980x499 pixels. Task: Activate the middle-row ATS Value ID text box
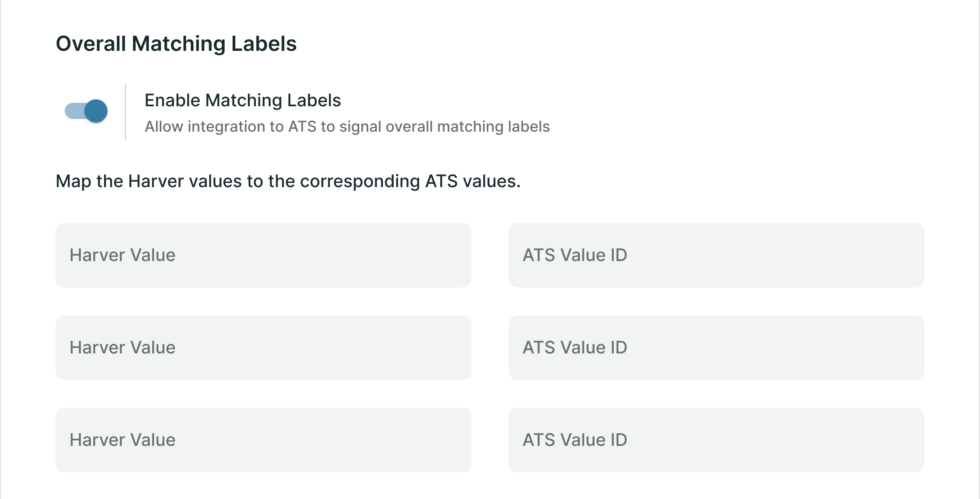[716, 348]
